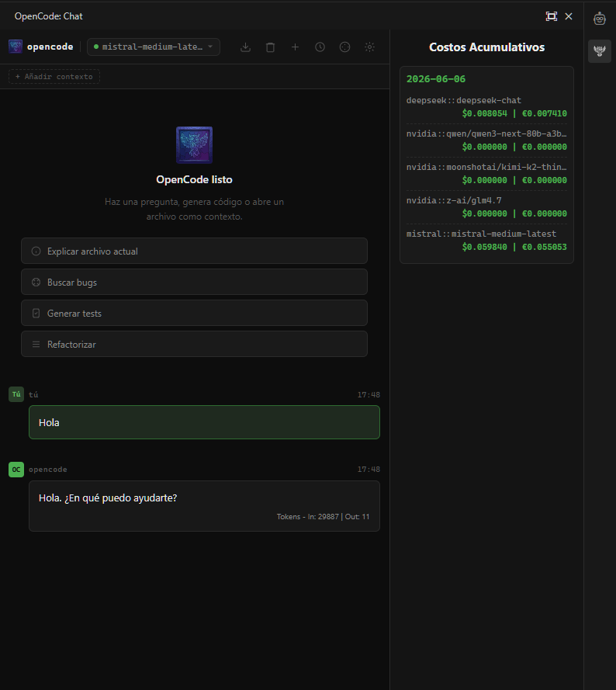
Task: Click the Tú avatar badge
Action: tap(16, 394)
